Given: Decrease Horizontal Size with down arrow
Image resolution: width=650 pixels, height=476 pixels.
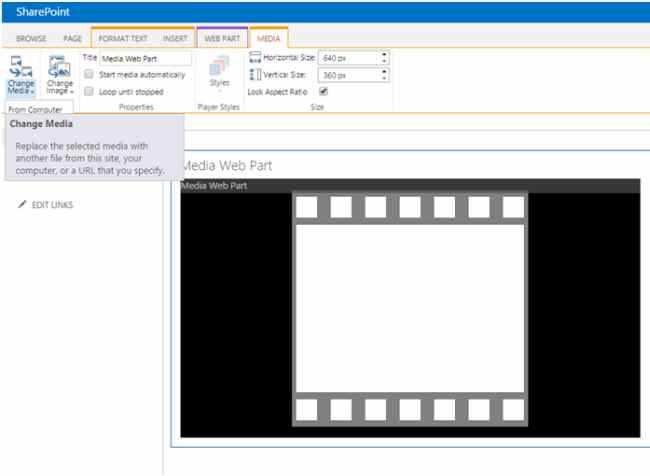Looking at the screenshot, I should click(384, 61).
